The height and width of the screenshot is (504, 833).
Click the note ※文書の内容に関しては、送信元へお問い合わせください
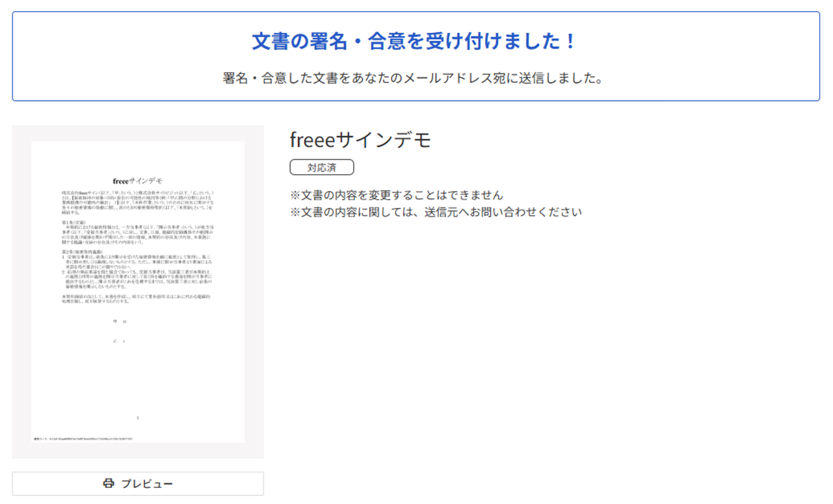(x=436, y=212)
